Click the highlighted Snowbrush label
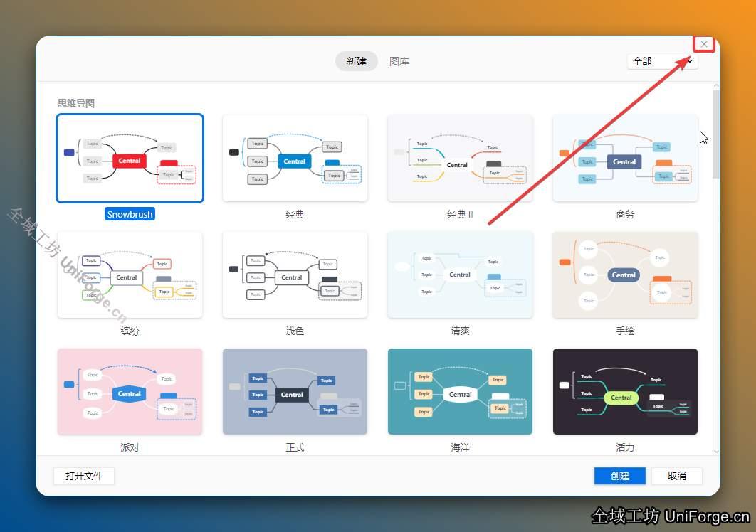The width and height of the screenshot is (756, 532). (130, 214)
